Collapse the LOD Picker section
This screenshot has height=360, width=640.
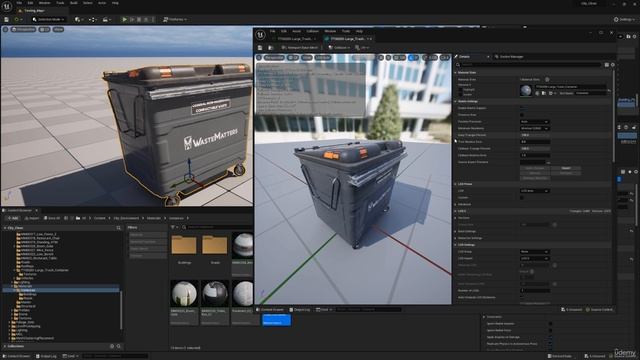(456, 184)
